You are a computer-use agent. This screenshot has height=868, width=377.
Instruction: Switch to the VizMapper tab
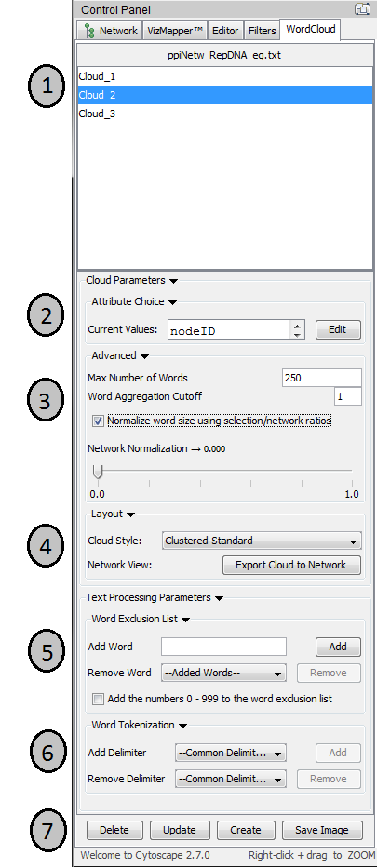pyautogui.click(x=175, y=31)
